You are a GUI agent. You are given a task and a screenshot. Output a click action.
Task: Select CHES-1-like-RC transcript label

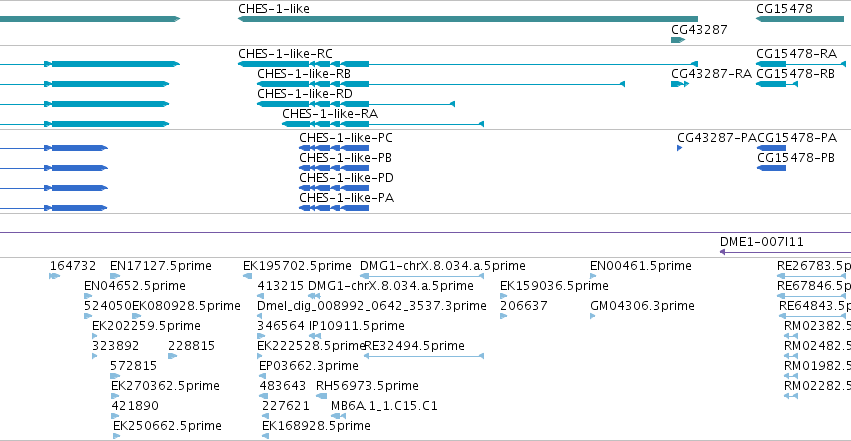pos(285,54)
